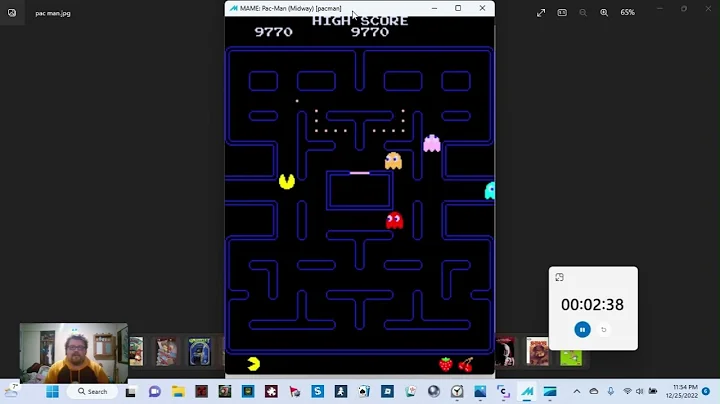Viewport: 720px width, 404px height.
Task: Click the 00:02:38 timer readout
Action: 592,304
